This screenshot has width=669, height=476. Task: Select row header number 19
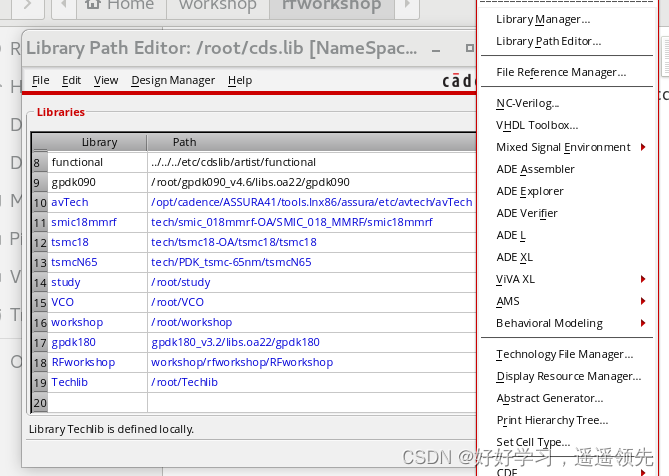click(40, 383)
